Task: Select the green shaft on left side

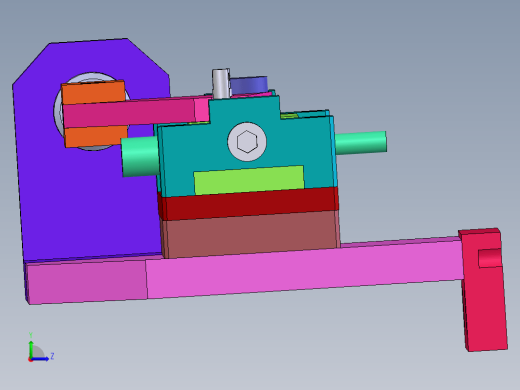Action: pos(140,157)
